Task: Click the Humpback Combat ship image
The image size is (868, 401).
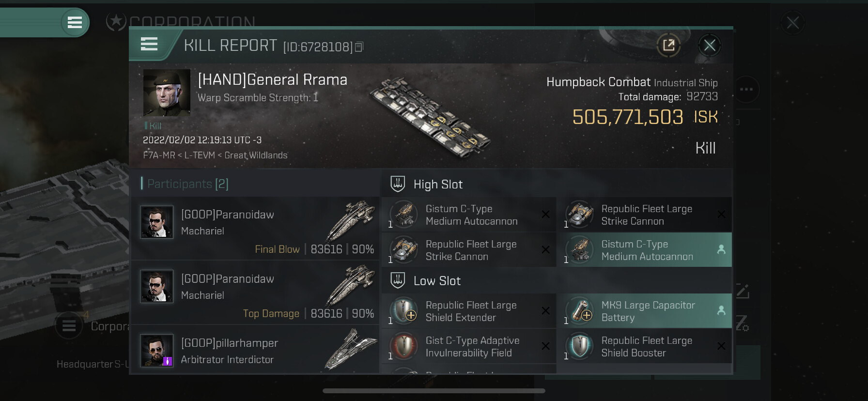Action: 430,118
